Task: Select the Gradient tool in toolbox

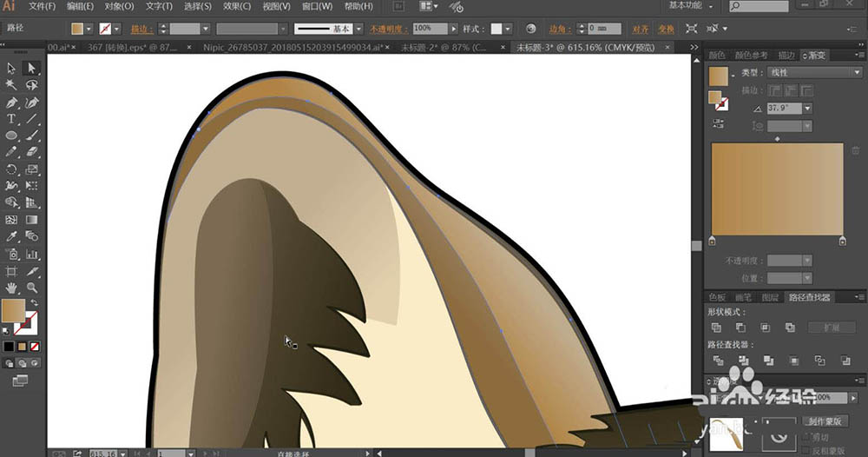Action: 31,220
